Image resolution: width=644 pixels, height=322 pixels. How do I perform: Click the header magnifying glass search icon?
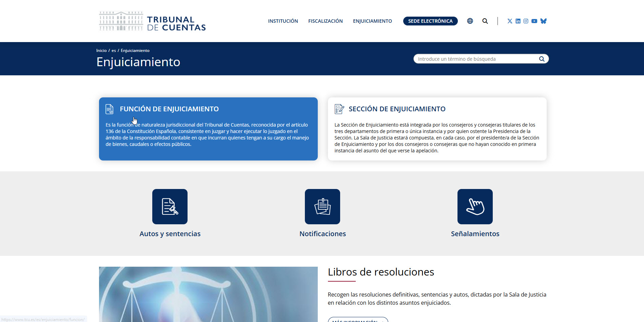(x=485, y=21)
